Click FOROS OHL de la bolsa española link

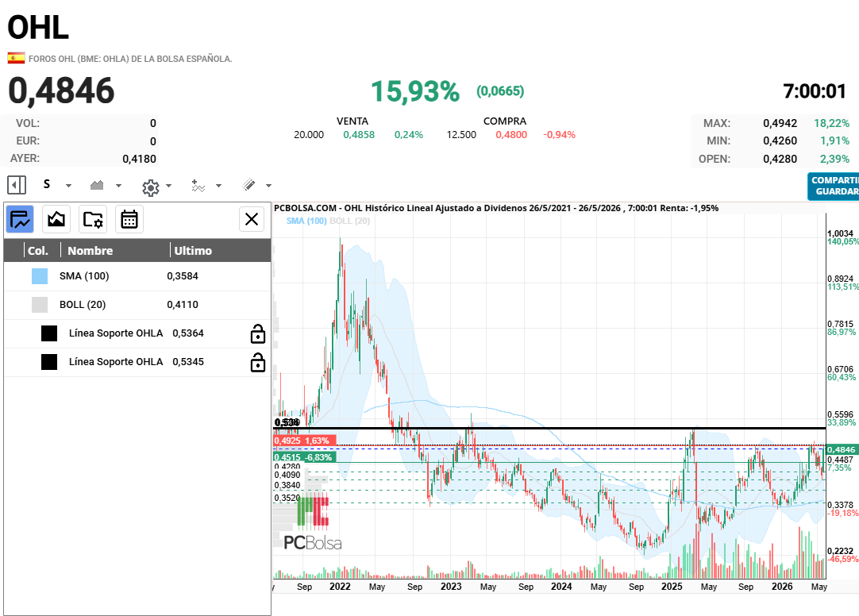[130, 59]
